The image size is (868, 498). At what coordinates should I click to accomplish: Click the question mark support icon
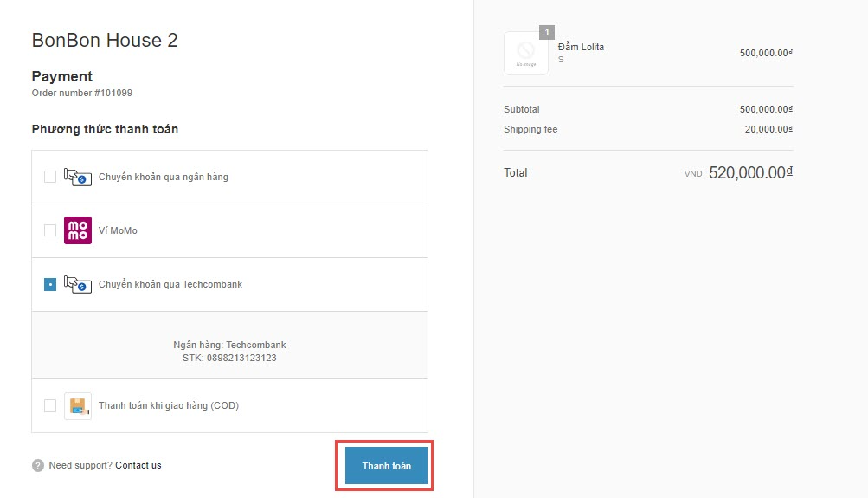[38, 466]
